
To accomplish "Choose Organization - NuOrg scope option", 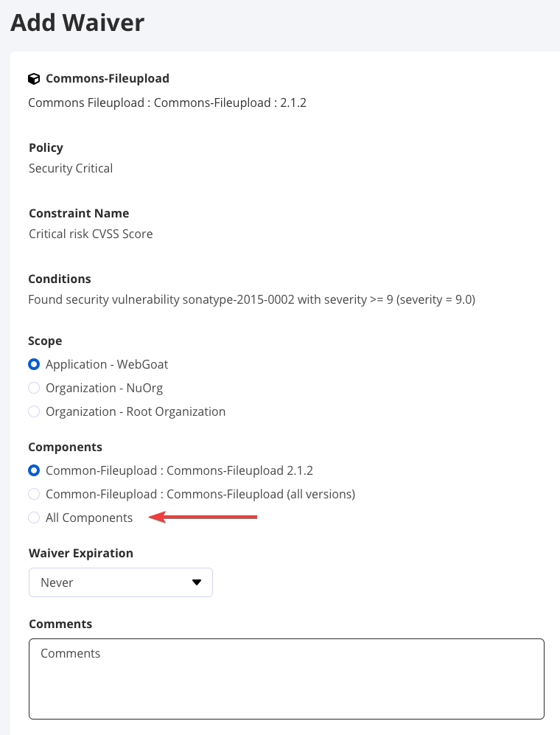I will [x=34, y=388].
